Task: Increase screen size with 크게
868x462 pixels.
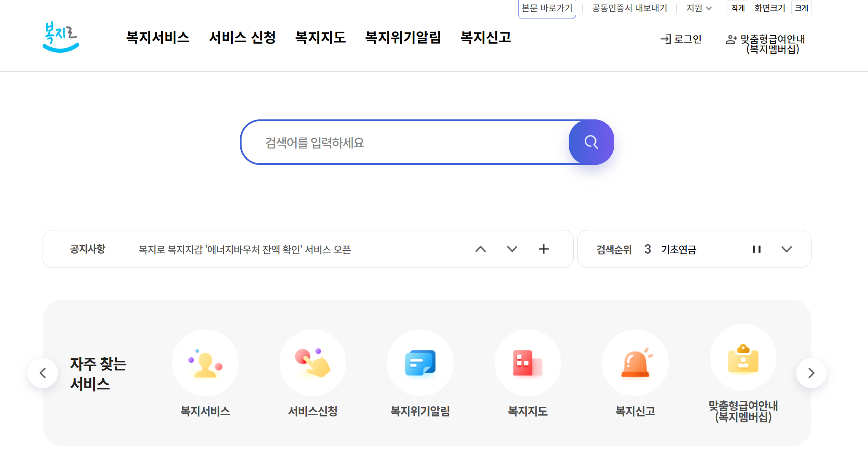Action: pos(801,8)
